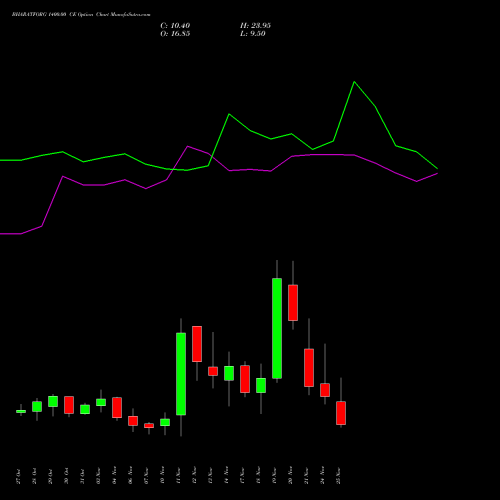Image resolution: width=500 pixels, height=500 pixels.
Task: Click the highest peak of the green line
Action: (x=354, y=82)
